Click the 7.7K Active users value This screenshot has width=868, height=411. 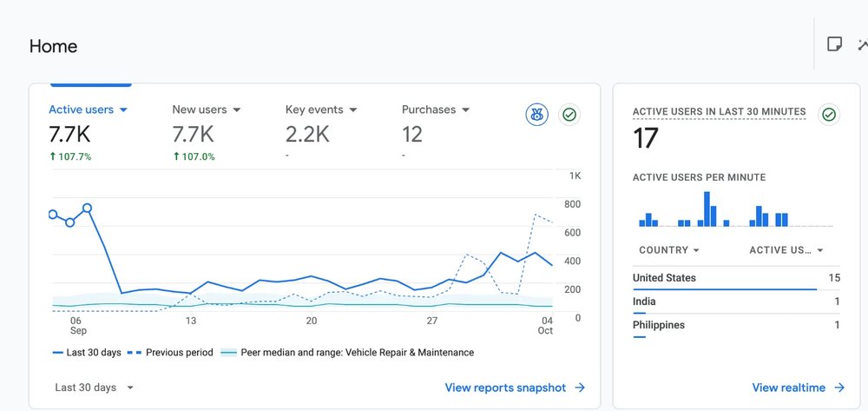(x=69, y=135)
